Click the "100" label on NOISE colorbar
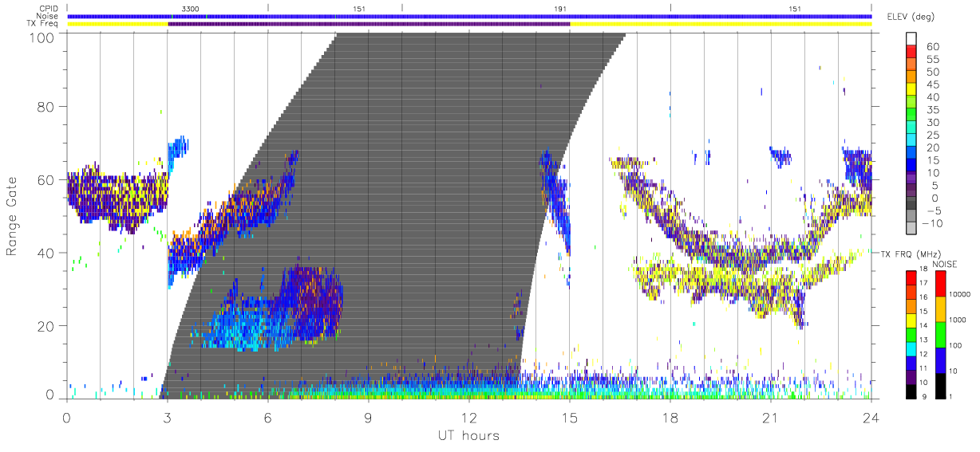This screenshot has height=452, width=980. click(x=957, y=345)
